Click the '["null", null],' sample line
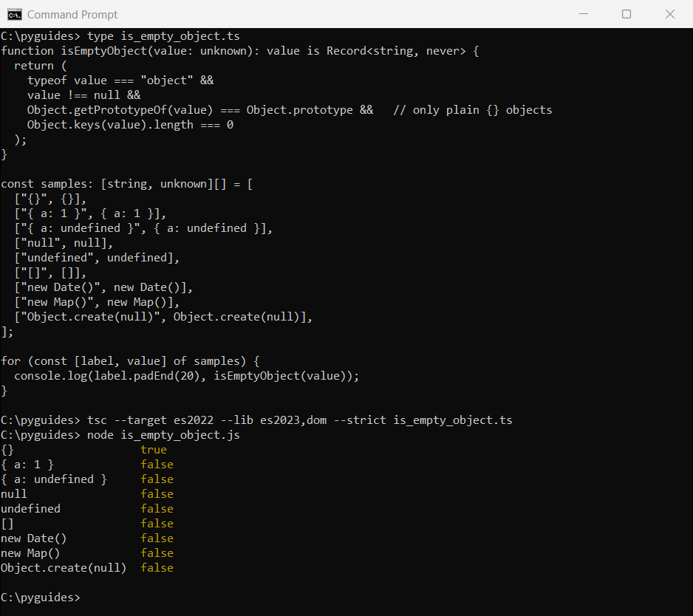 coord(64,243)
